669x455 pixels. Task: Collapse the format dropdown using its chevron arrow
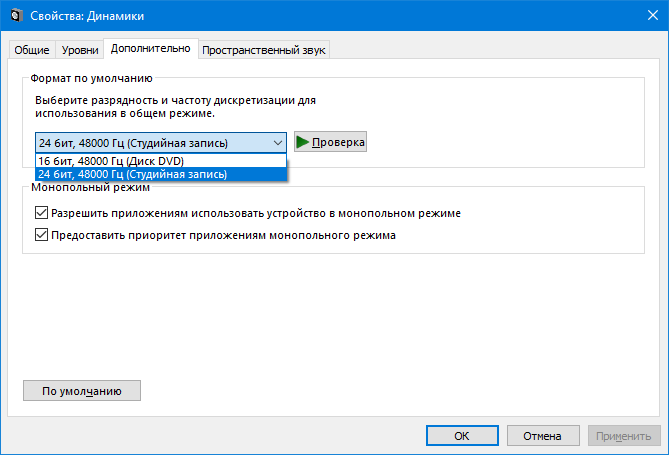point(277,143)
